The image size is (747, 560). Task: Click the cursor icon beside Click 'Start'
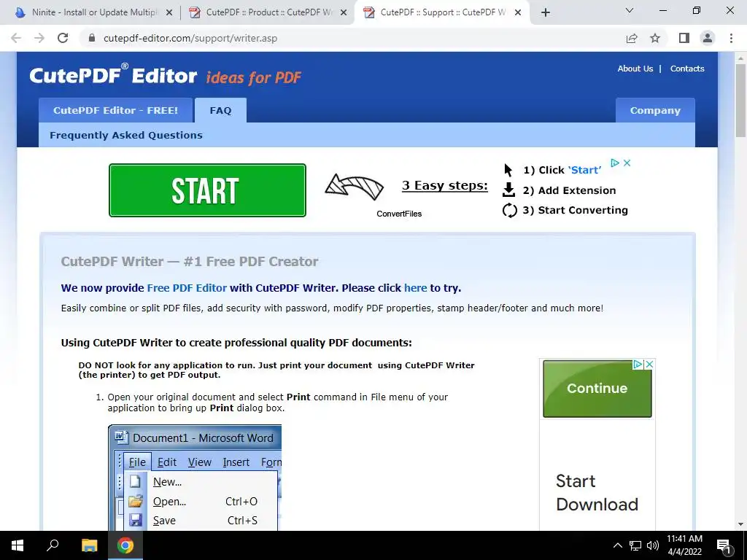508,170
